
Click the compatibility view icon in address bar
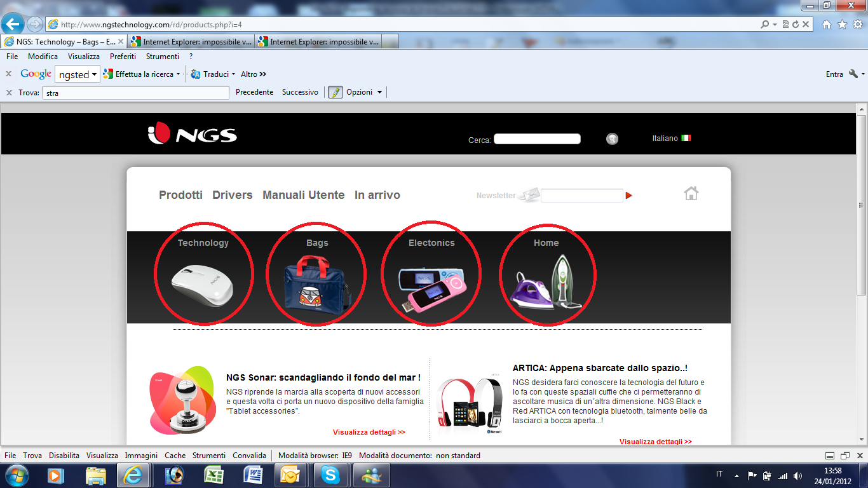point(785,24)
